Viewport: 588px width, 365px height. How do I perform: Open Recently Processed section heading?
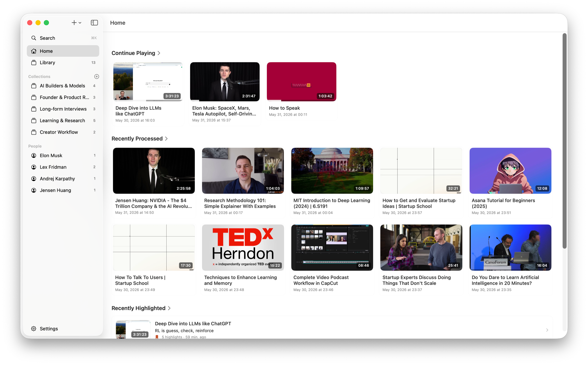137,139
